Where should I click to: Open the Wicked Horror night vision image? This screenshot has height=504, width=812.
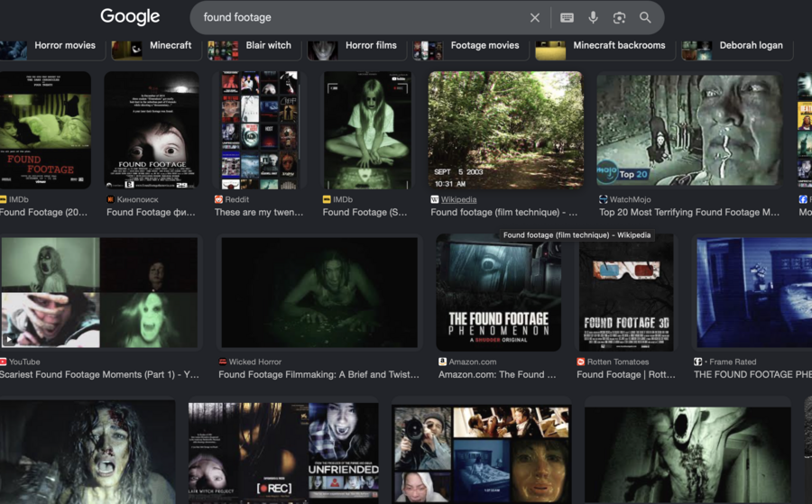click(x=319, y=292)
